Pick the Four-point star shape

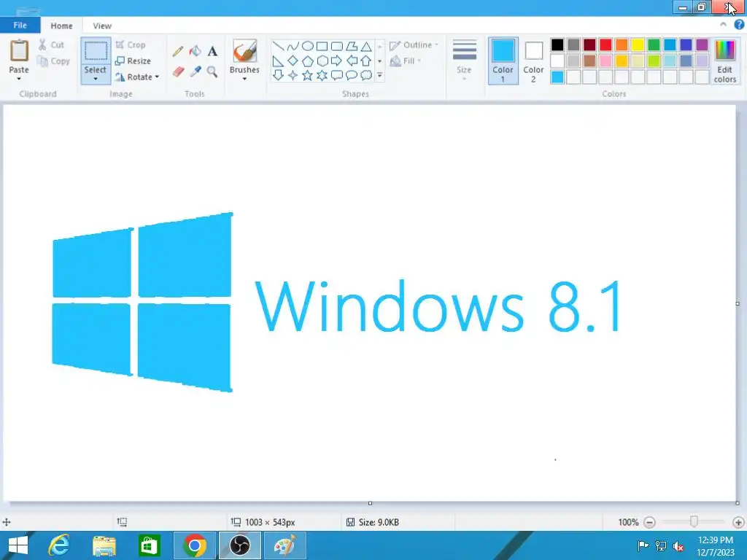coord(293,75)
